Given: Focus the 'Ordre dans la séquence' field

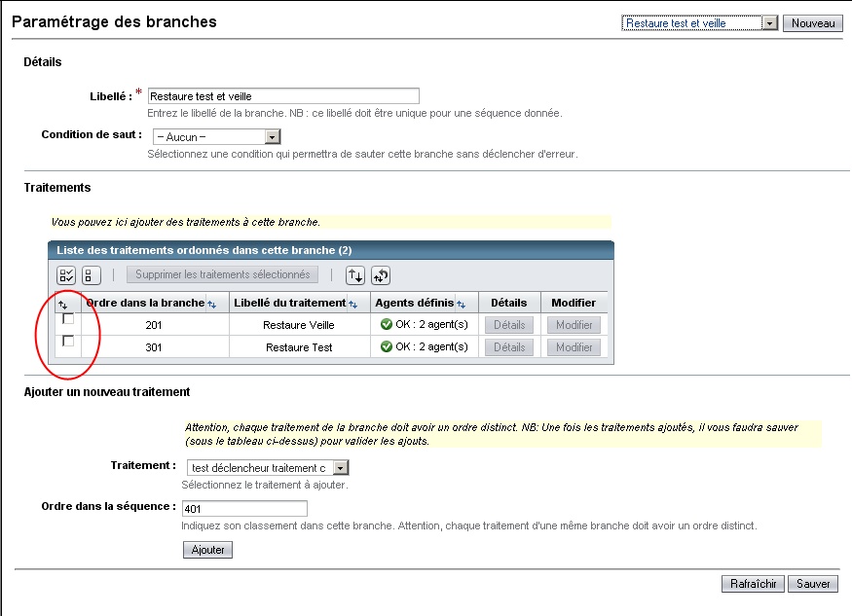Looking at the screenshot, I should (x=243, y=508).
